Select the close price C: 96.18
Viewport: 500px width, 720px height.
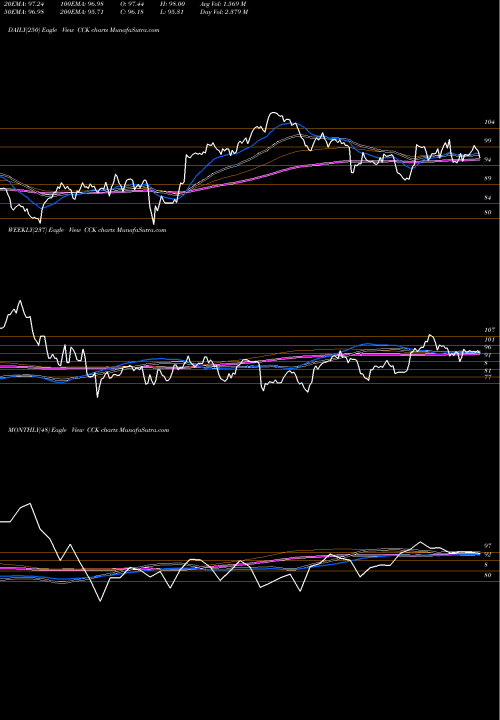tap(133, 12)
